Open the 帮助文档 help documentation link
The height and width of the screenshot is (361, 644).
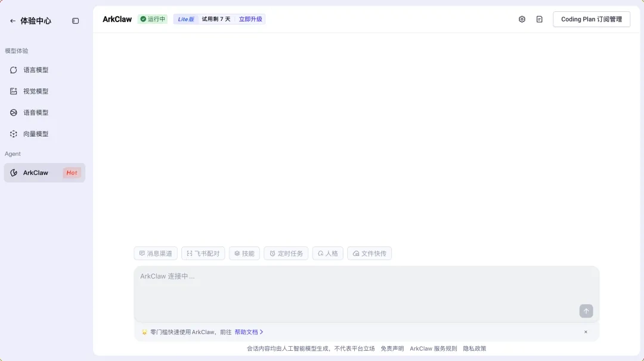pyautogui.click(x=247, y=332)
